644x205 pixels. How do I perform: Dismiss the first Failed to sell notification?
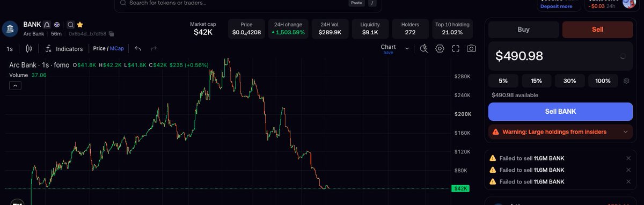pyautogui.click(x=628, y=158)
